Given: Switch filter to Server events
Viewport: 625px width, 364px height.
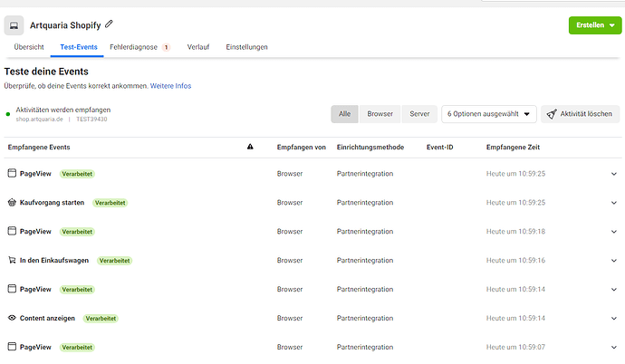Looking at the screenshot, I should pyautogui.click(x=419, y=114).
